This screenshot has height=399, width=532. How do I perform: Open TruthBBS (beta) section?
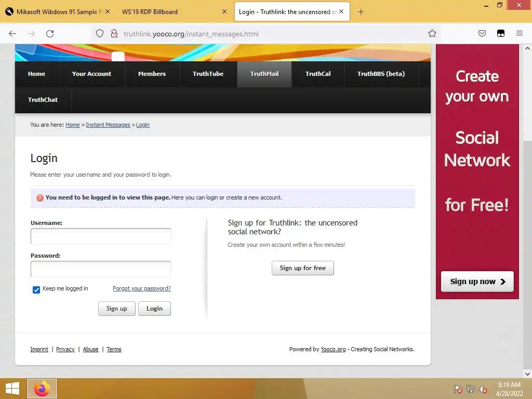(x=381, y=74)
